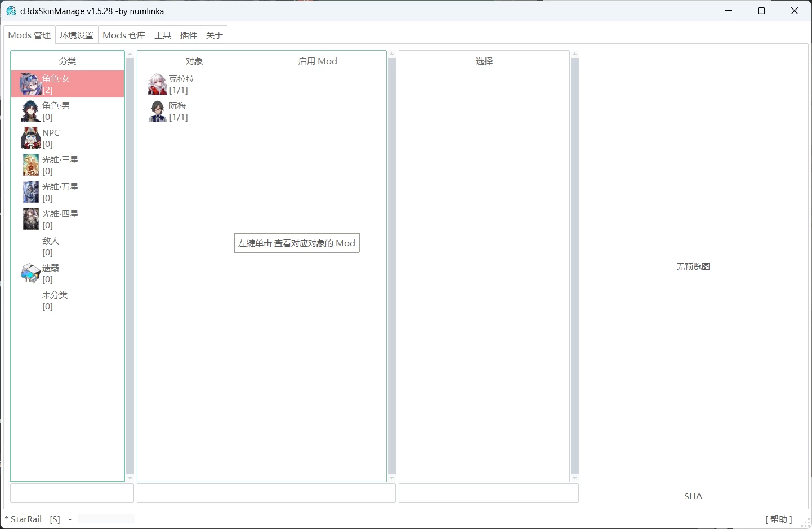Select the 光锥·三星 category label
The height and width of the screenshot is (529, 812).
point(60,159)
